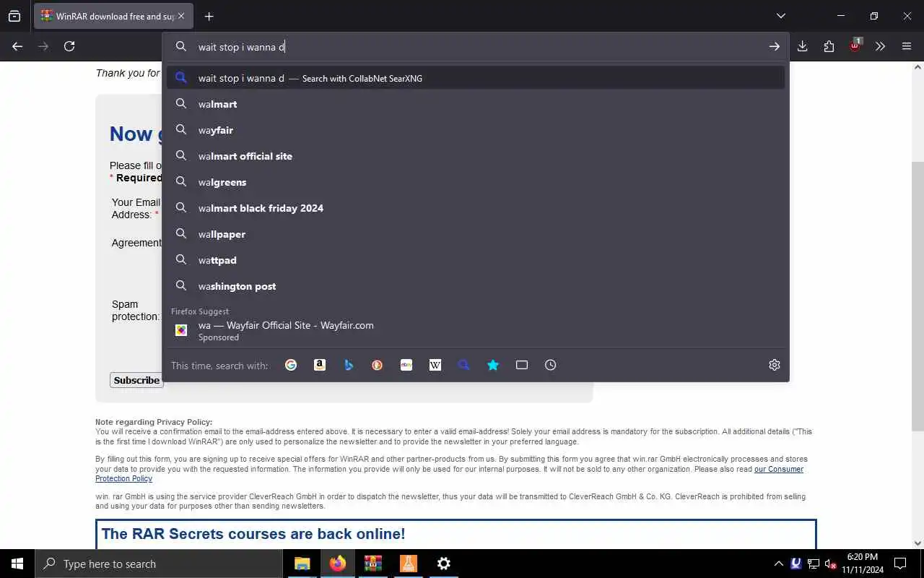Choose the 'washington post' suggestion

476,286
